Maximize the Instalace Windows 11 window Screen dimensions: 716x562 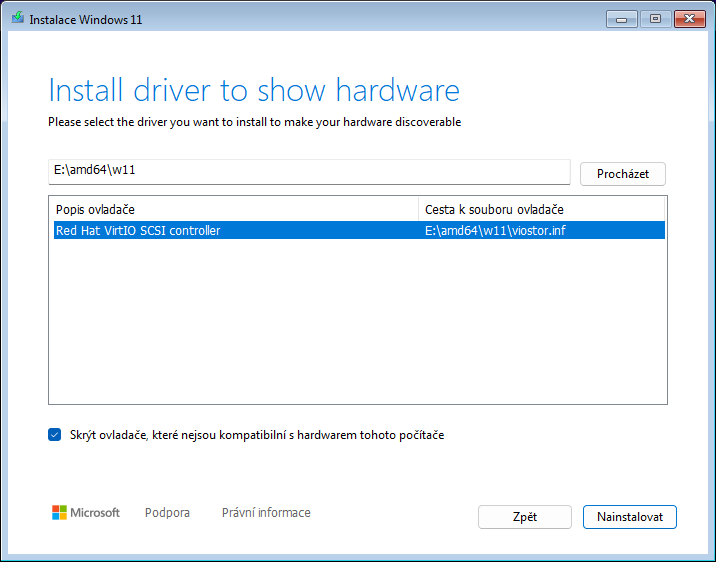[655, 19]
